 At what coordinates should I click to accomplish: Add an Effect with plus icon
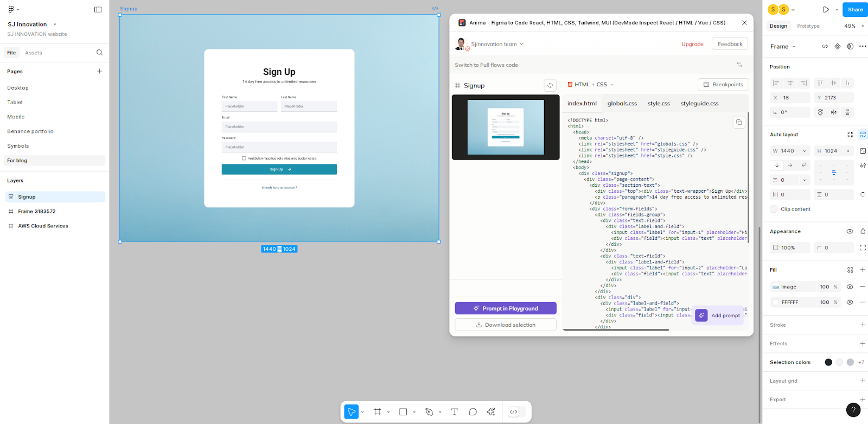click(x=863, y=343)
